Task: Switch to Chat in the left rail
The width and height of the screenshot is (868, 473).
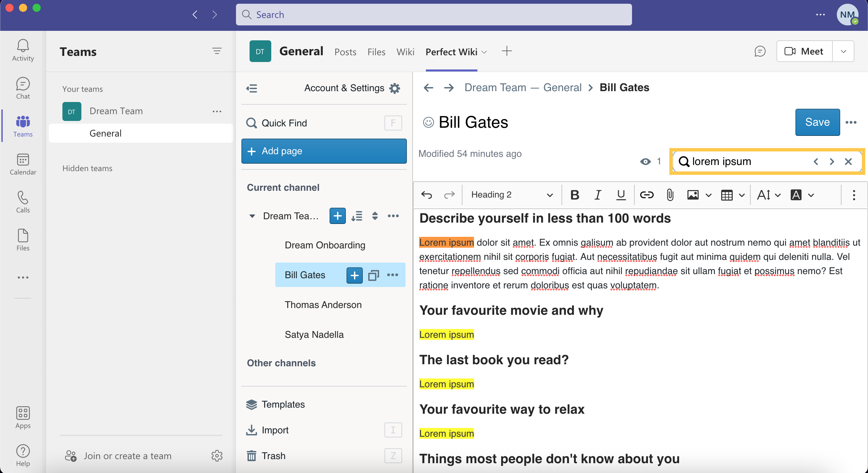Action: pyautogui.click(x=22, y=88)
